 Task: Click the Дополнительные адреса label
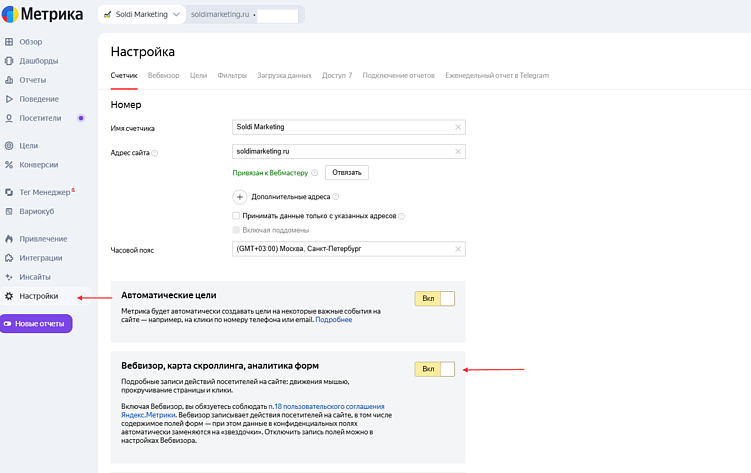click(x=291, y=197)
